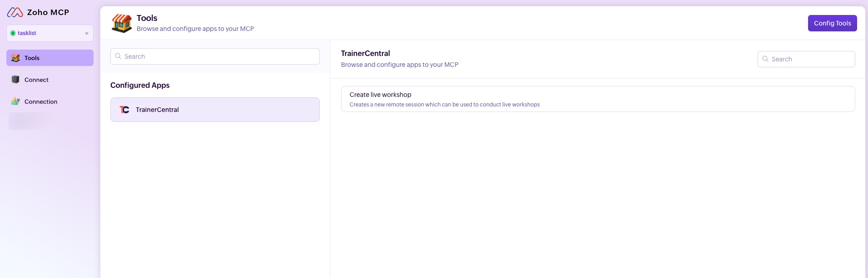Open the tasklist server selector
This screenshot has width=868, height=278.
[x=50, y=33]
